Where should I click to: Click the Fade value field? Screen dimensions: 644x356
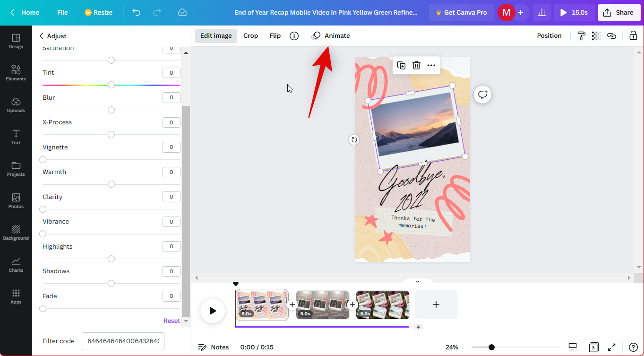(x=172, y=296)
